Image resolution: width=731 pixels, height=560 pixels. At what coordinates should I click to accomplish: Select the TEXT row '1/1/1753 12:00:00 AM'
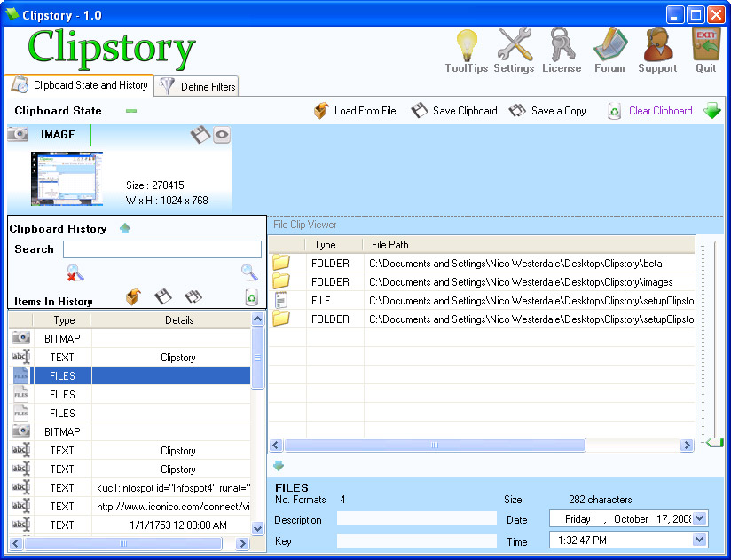pyautogui.click(x=130, y=525)
